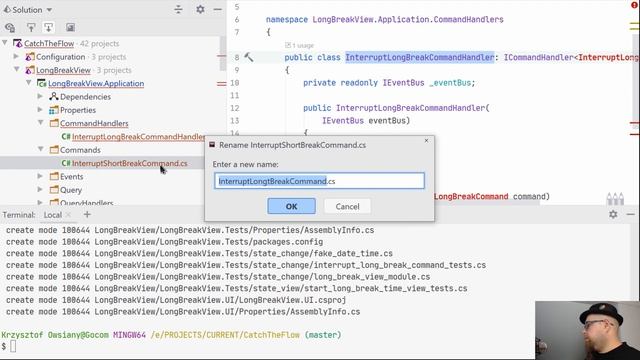The height and width of the screenshot is (360, 640).
Task: Click the hammer gutter icon on line 8
Action: [249, 57]
